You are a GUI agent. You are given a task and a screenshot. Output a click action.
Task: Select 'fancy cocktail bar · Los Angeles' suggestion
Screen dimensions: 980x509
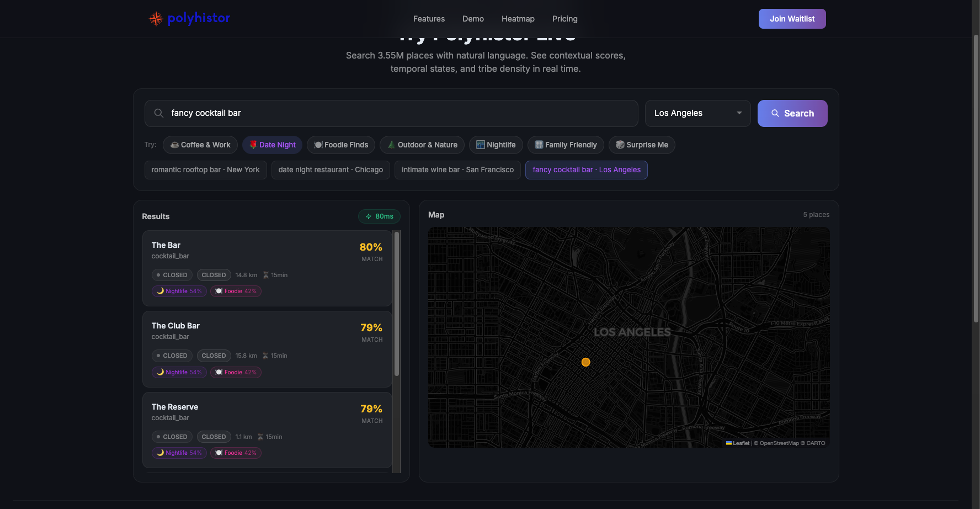tap(587, 170)
